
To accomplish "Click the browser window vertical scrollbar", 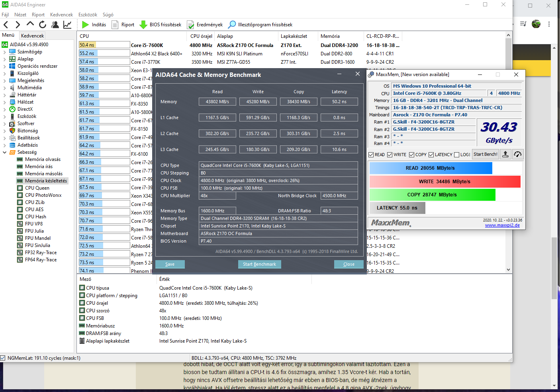I will (554, 216).
